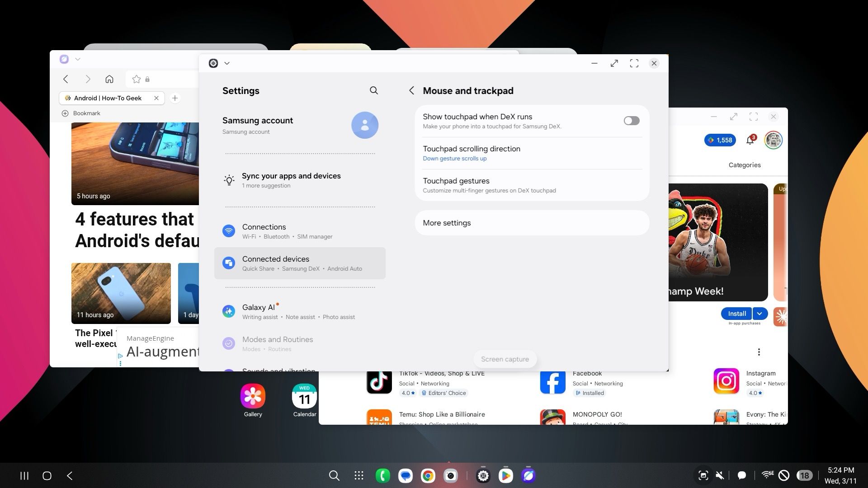
Task: Open Play Store account avatar
Action: [774, 140]
